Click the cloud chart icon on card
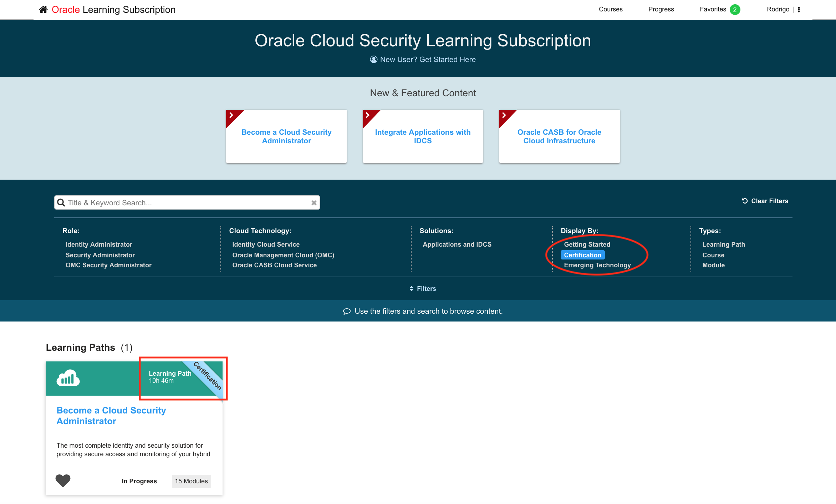836x504 pixels. pyautogui.click(x=68, y=378)
